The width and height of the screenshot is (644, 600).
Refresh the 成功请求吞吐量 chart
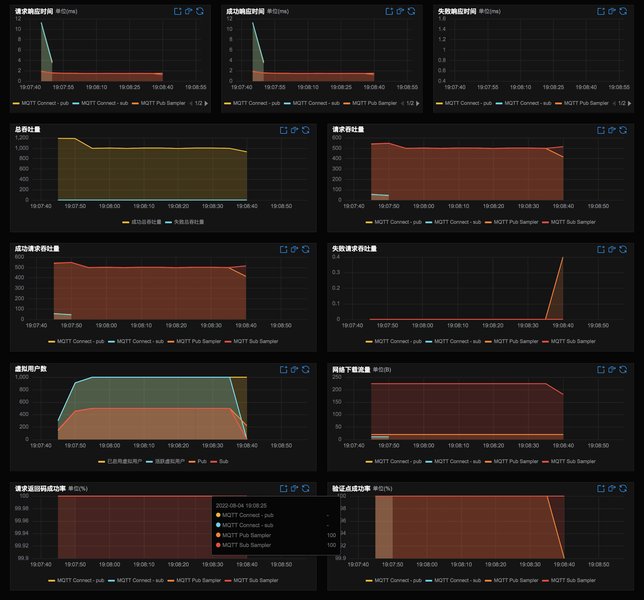pyautogui.click(x=306, y=249)
